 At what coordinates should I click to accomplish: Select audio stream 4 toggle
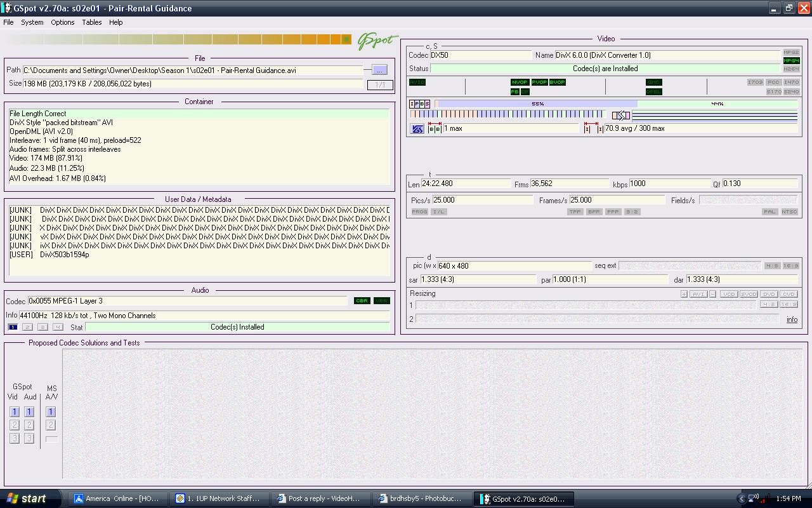pyautogui.click(x=58, y=328)
